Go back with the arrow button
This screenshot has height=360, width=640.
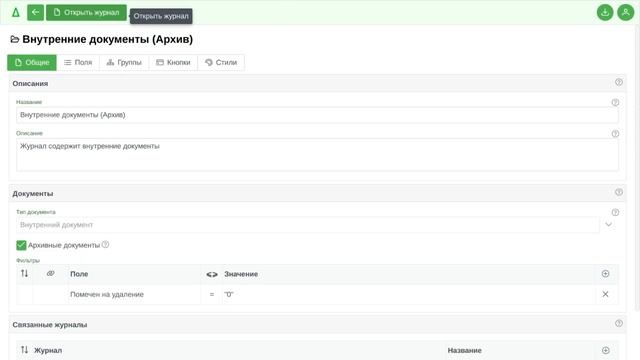[36, 13]
